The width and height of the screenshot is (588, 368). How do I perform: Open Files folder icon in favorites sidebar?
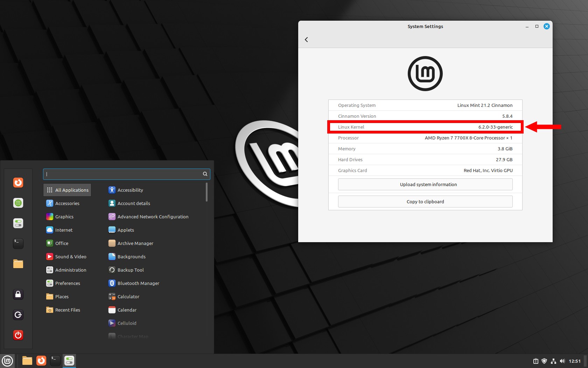(x=18, y=264)
